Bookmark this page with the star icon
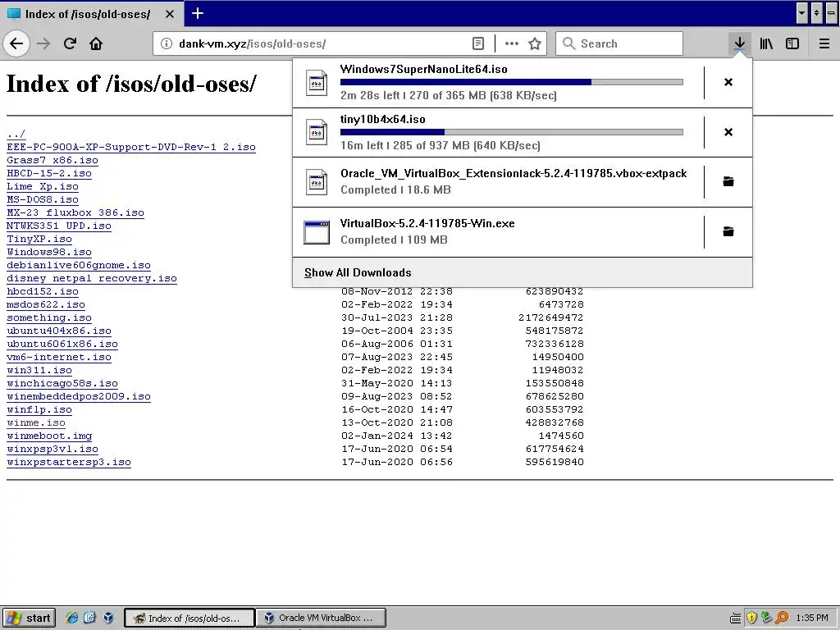This screenshot has width=840, height=630. tap(534, 43)
